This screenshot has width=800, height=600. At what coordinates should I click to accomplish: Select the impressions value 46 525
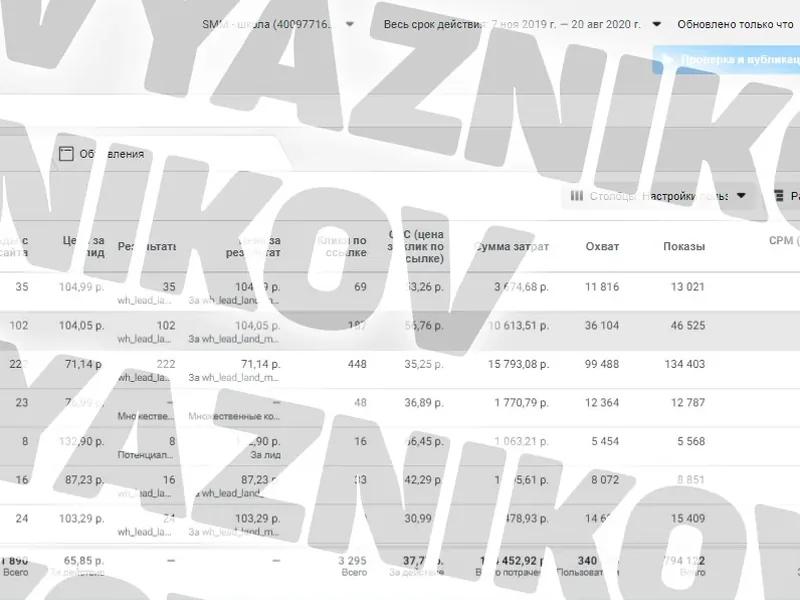pyautogui.click(x=687, y=326)
